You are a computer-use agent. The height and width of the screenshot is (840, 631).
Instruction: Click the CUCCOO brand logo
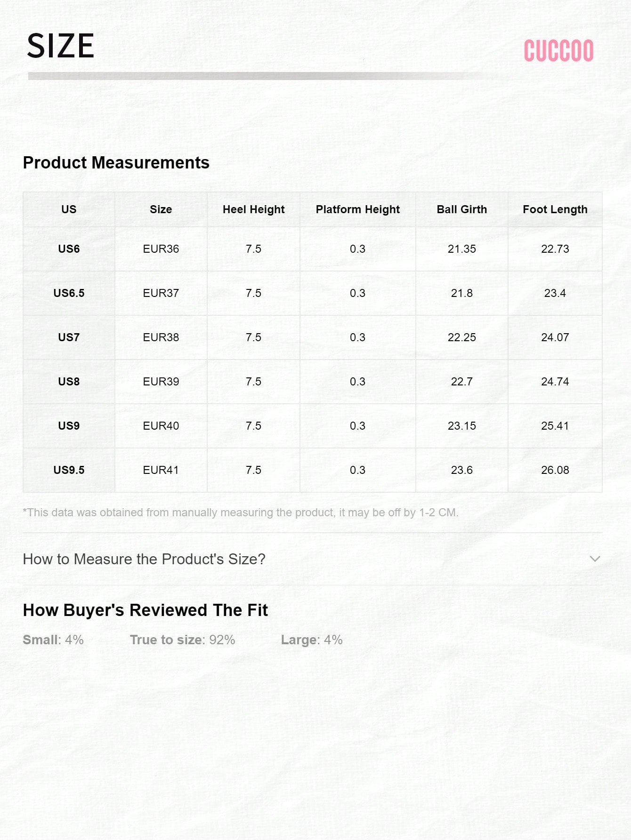pyautogui.click(x=558, y=51)
